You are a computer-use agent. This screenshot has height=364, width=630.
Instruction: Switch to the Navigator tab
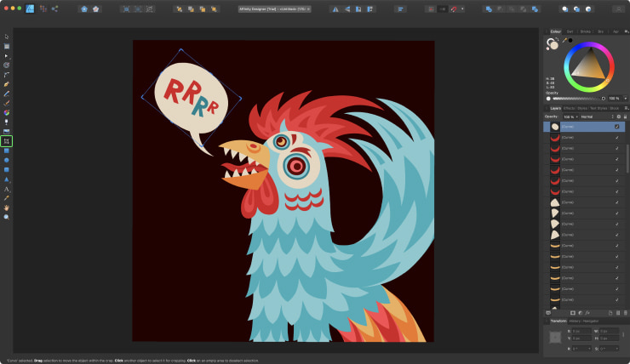tap(591, 321)
